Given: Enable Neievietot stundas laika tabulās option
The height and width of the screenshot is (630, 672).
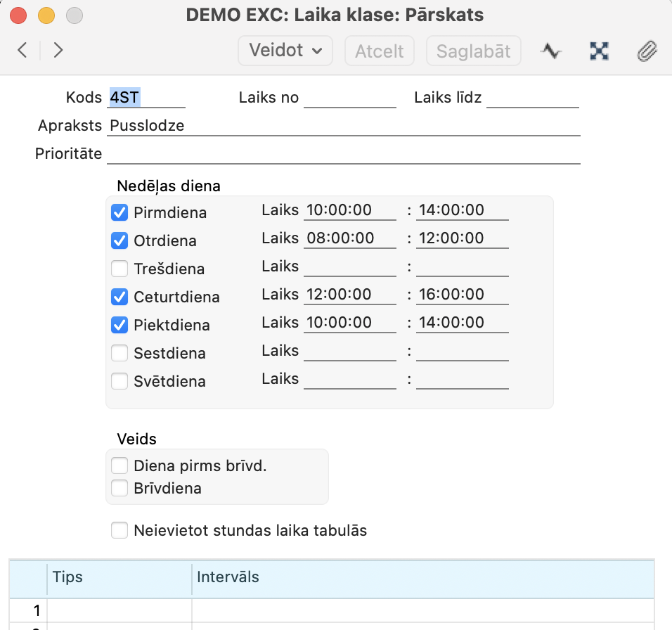Looking at the screenshot, I should pyautogui.click(x=119, y=530).
